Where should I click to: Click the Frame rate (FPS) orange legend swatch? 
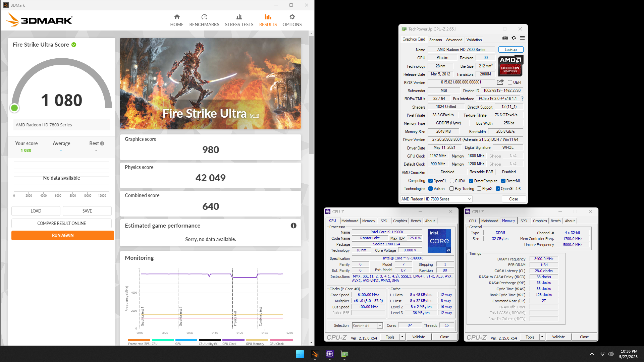139,340
